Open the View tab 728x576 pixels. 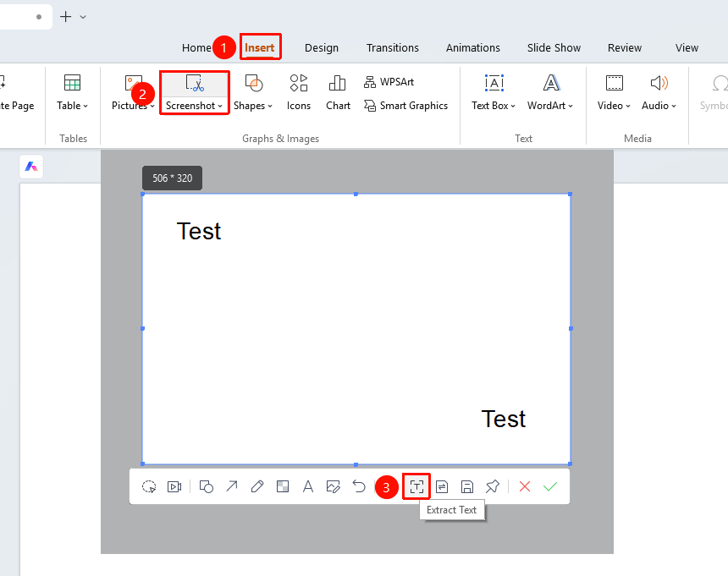(x=687, y=47)
